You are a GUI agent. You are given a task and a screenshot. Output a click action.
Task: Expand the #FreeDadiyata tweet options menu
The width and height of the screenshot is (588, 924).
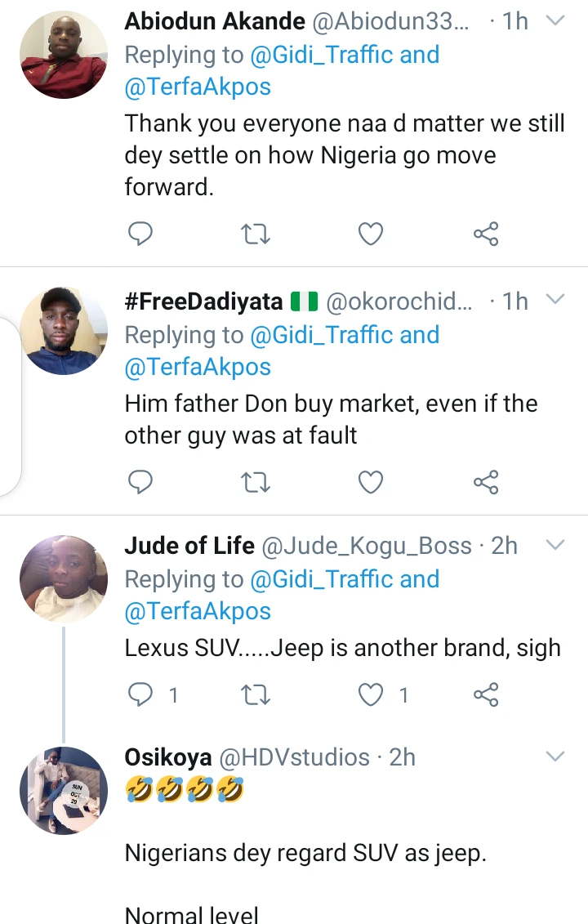(x=555, y=300)
